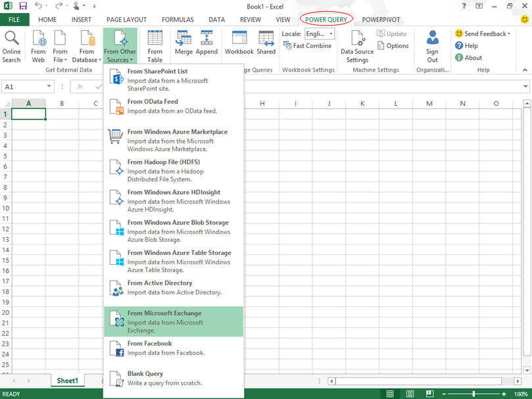Choose From Web data import
Viewport: 532px width, 399px height.
(38, 47)
